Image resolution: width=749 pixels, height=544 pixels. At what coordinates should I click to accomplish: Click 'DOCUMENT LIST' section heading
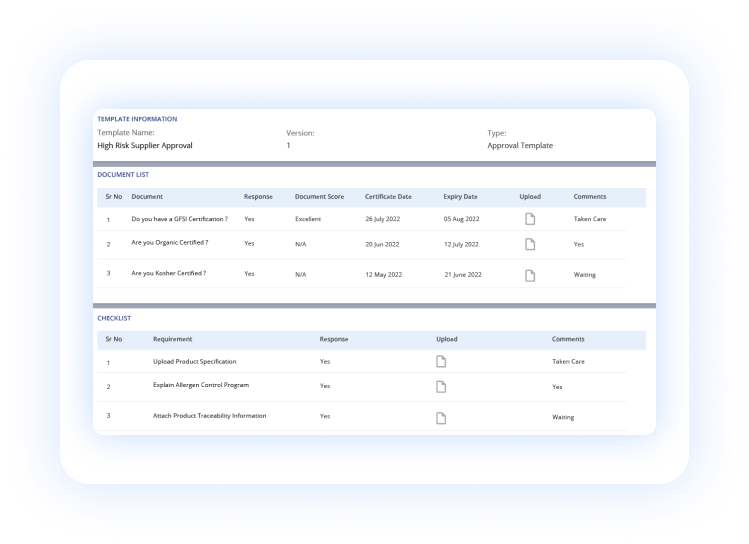click(x=123, y=174)
